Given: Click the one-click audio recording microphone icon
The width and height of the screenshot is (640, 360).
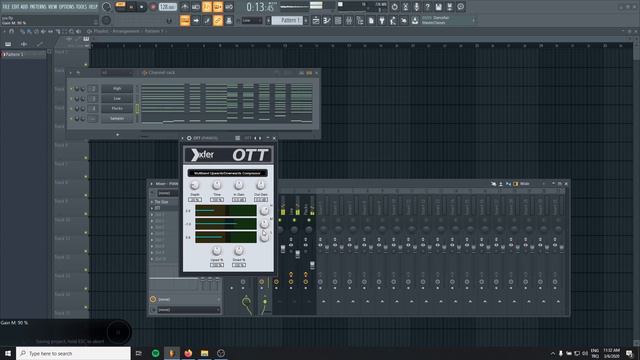Looking at the screenshot, I should click(416, 7).
